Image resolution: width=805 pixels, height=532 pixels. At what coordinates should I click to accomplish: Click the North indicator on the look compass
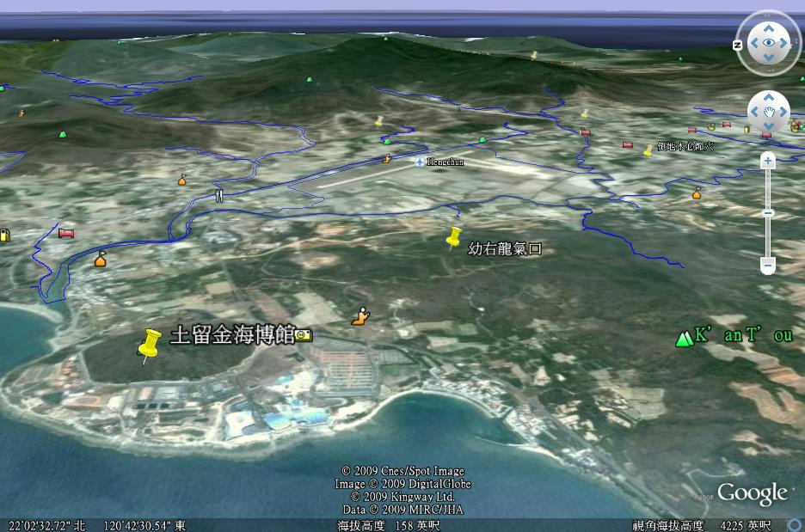click(739, 45)
